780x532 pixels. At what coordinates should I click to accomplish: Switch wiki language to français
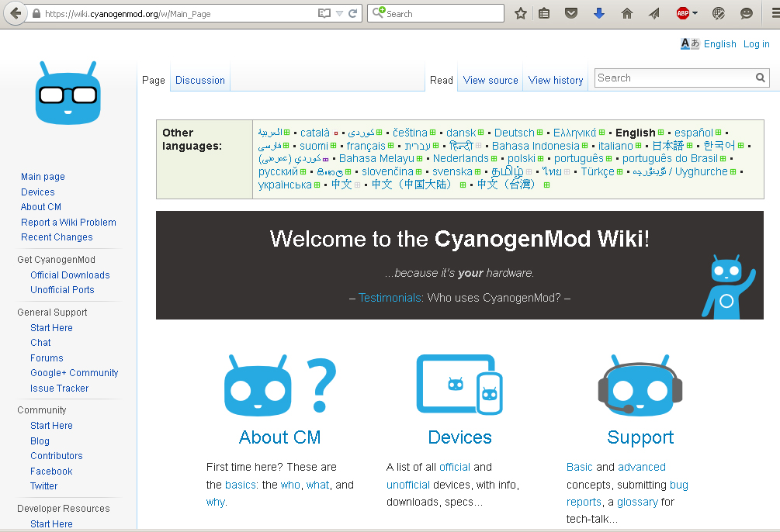(366, 146)
